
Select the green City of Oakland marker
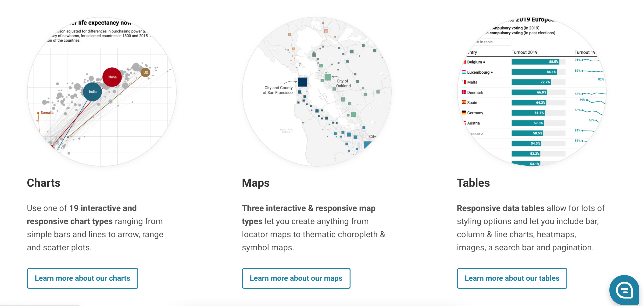coord(328,77)
